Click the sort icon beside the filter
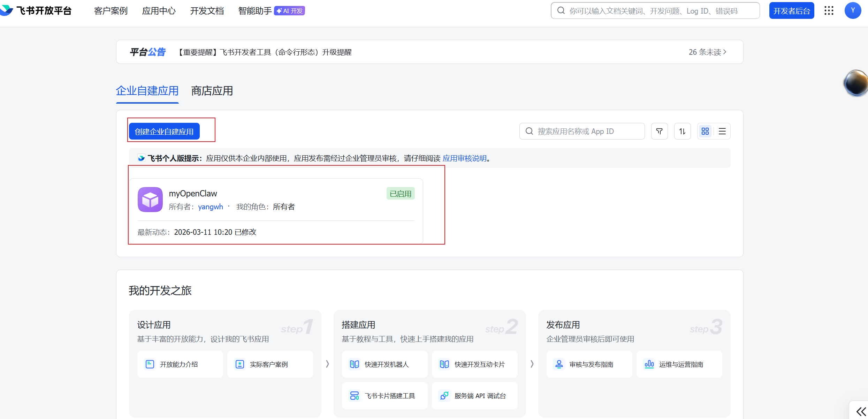This screenshot has height=419, width=868. [682, 131]
